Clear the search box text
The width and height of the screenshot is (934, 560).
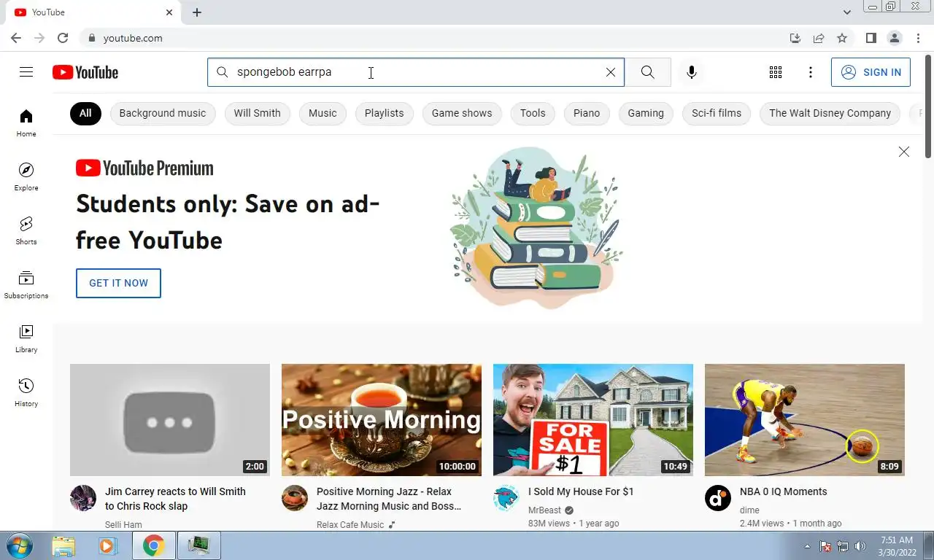[x=611, y=72]
